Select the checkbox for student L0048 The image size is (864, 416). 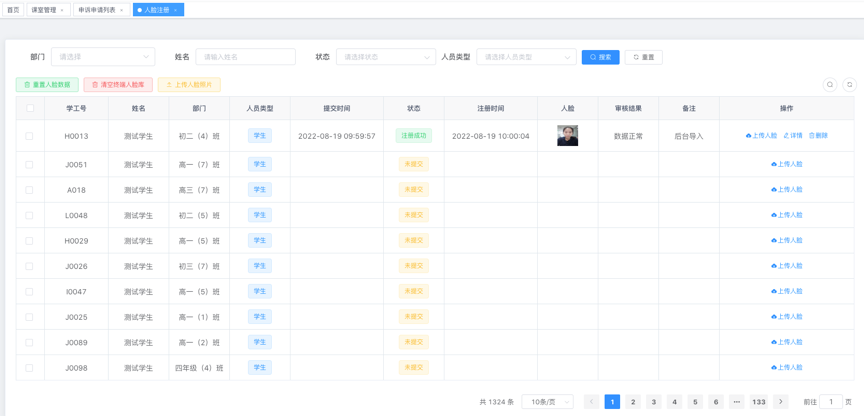30,215
